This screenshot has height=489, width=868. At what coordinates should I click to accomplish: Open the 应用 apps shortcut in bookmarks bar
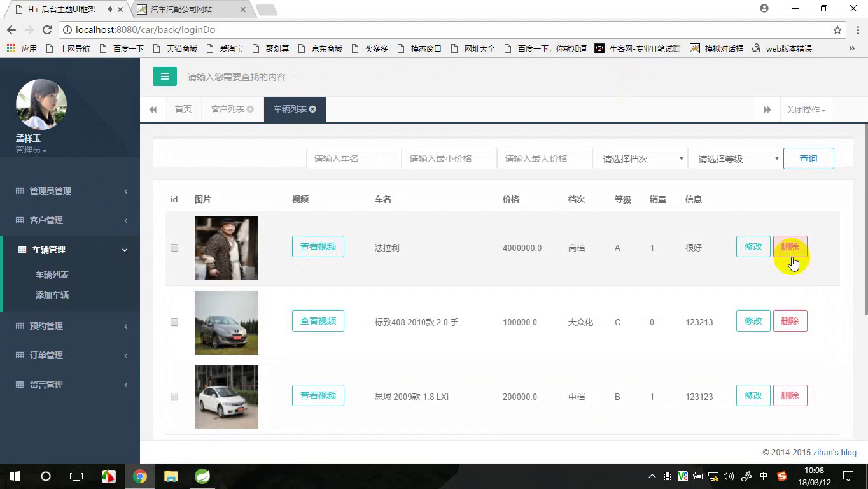(22, 48)
